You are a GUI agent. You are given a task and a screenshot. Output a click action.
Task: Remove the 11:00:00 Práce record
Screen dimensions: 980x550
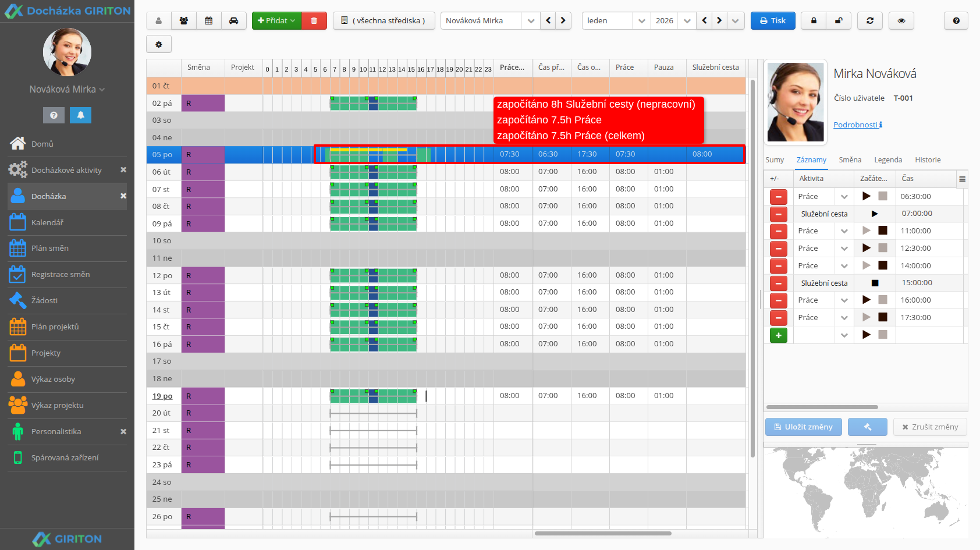[779, 231]
